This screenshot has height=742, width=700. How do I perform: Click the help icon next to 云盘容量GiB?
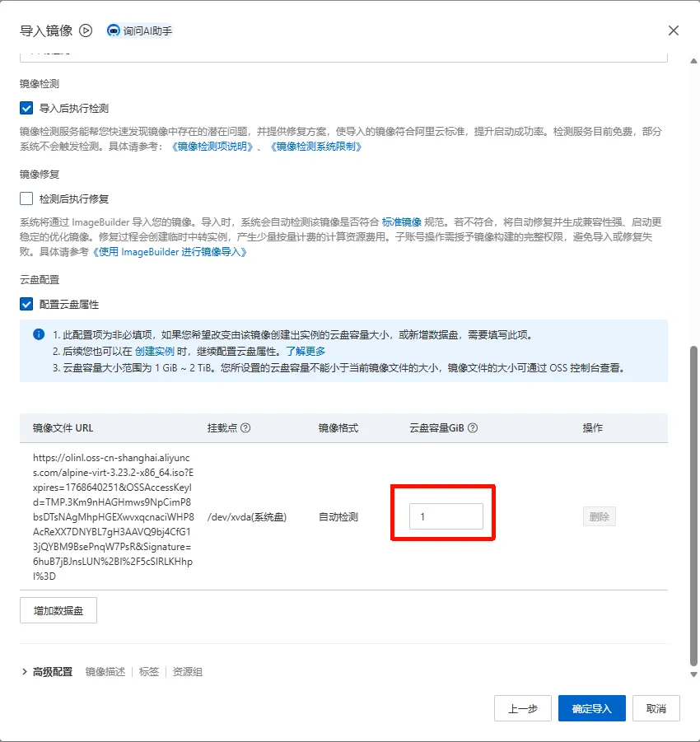tap(473, 428)
